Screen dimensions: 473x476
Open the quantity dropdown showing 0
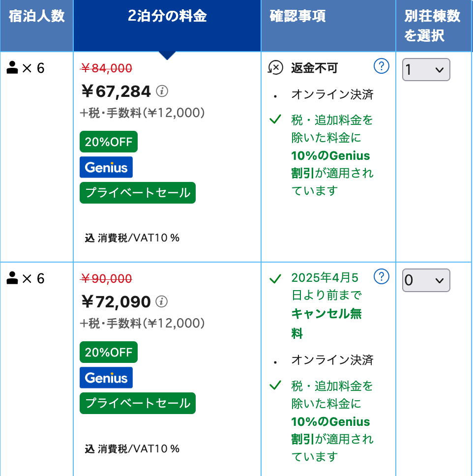426,280
